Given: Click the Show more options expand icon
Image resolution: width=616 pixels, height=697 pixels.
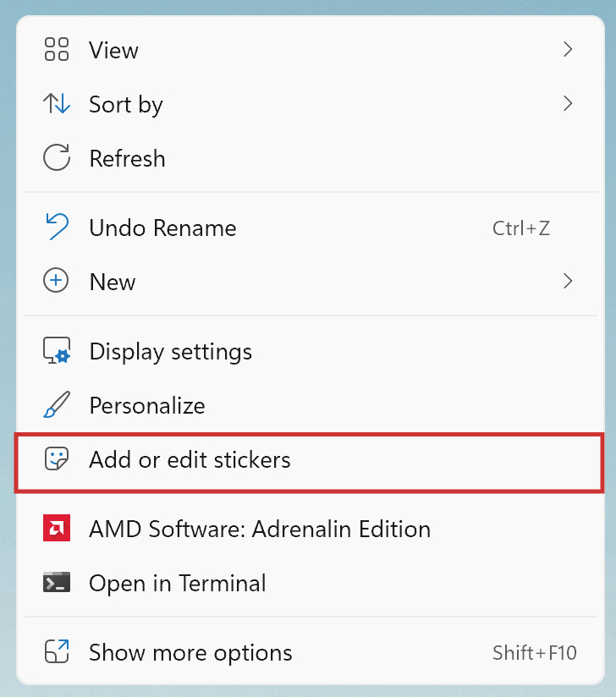Looking at the screenshot, I should click(57, 652).
